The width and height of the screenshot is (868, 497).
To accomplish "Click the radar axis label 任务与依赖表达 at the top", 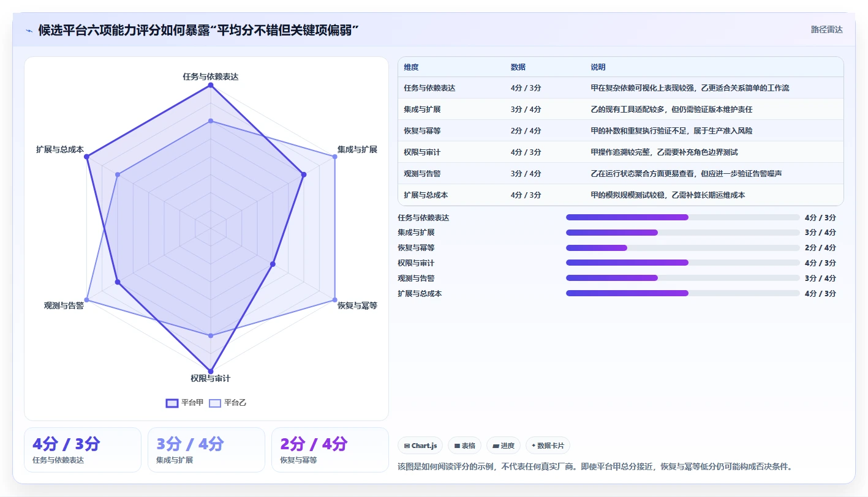I will click(x=211, y=77).
